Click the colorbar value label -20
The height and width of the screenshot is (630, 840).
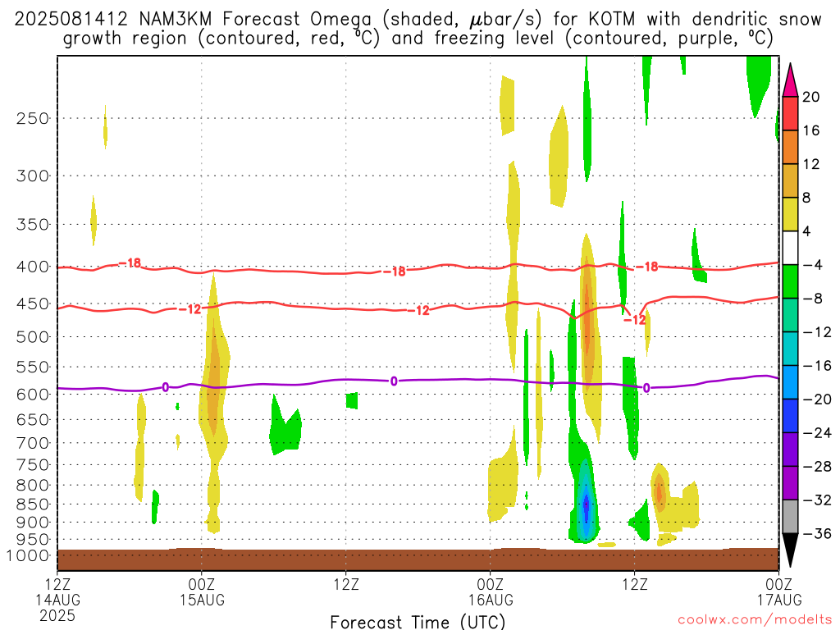tap(817, 399)
